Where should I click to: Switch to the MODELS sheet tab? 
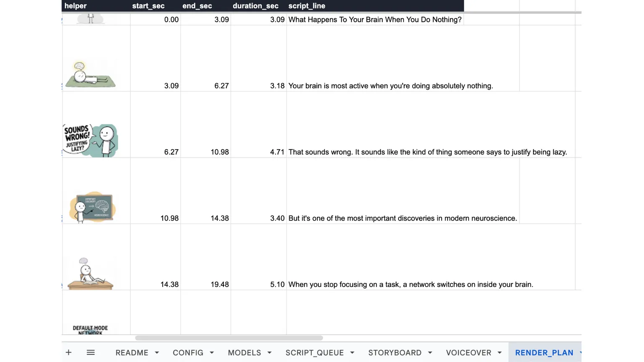(x=244, y=353)
